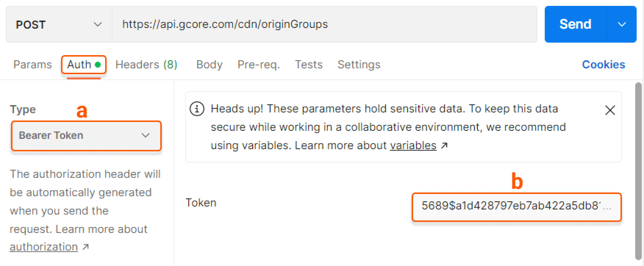The height and width of the screenshot is (266, 644).
Task: Dismiss the sensitive data warning with the X
Action: [610, 110]
